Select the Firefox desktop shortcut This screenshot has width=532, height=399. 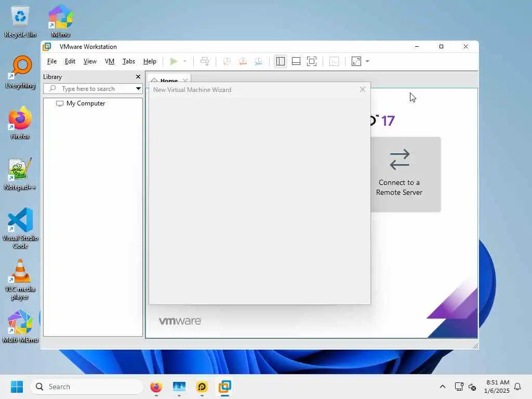coord(20,123)
